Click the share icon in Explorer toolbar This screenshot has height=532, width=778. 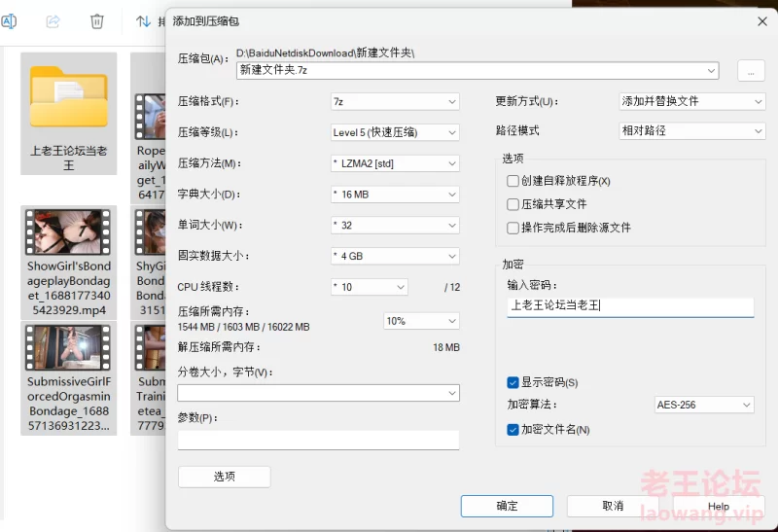coord(53,20)
